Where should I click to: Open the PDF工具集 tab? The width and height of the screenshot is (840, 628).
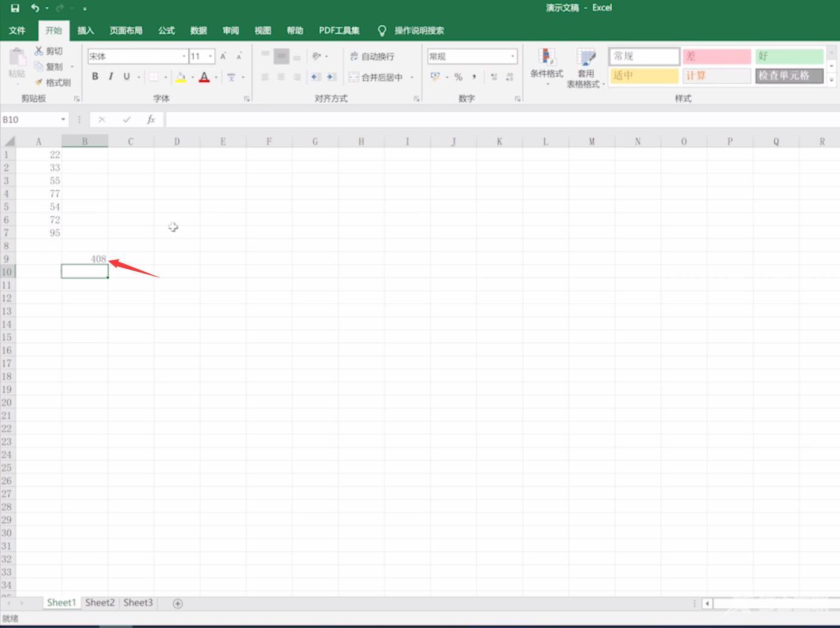pos(339,30)
